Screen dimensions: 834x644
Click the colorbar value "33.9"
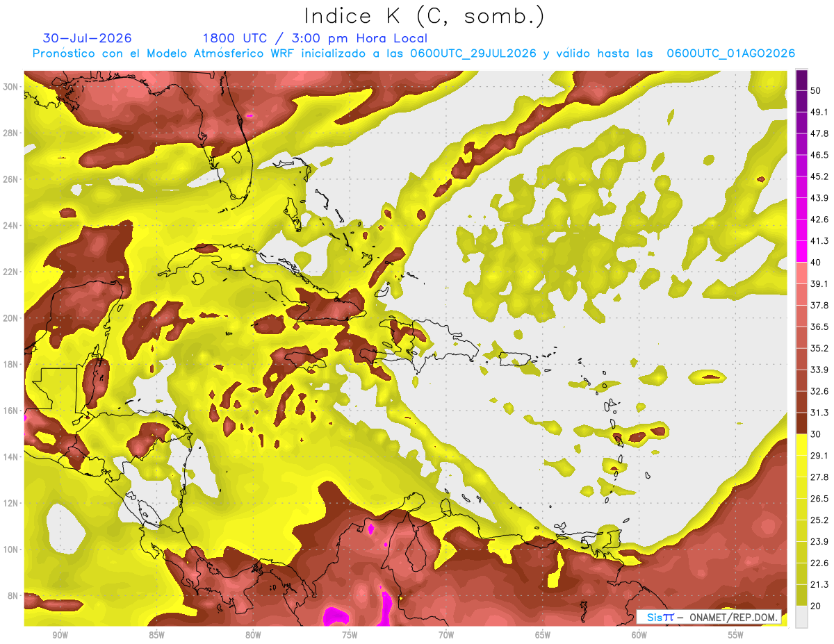coord(819,370)
